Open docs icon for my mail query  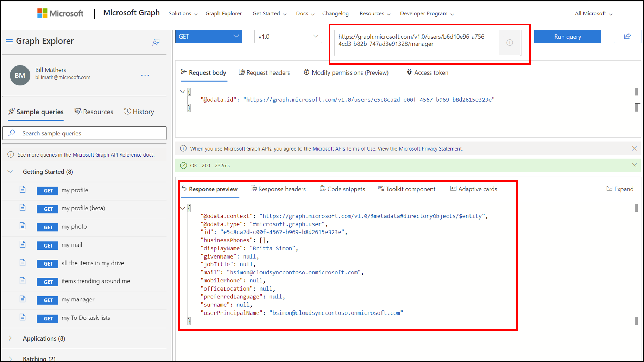tap(23, 244)
